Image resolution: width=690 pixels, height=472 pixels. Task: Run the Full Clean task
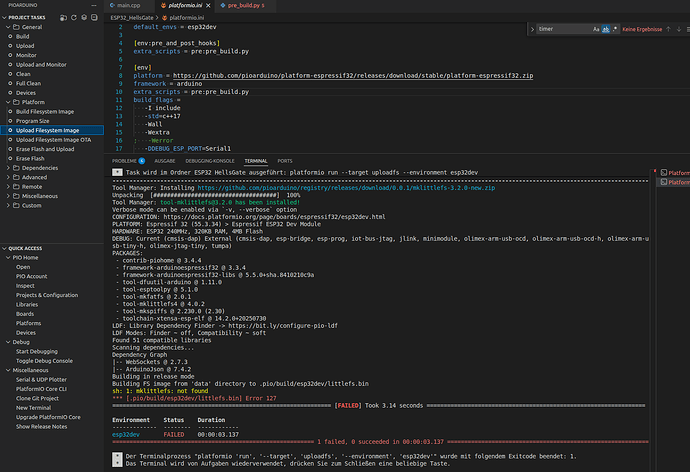[x=29, y=83]
